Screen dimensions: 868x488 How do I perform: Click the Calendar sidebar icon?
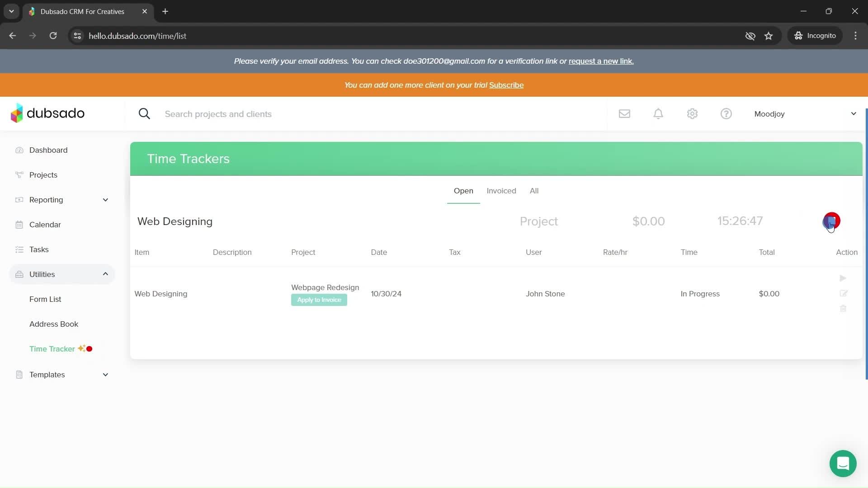coord(19,225)
